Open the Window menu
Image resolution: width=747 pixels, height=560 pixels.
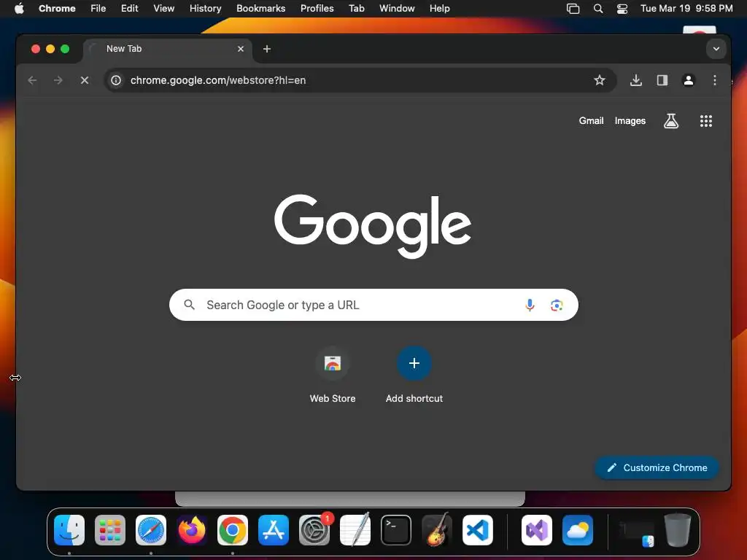(x=397, y=9)
